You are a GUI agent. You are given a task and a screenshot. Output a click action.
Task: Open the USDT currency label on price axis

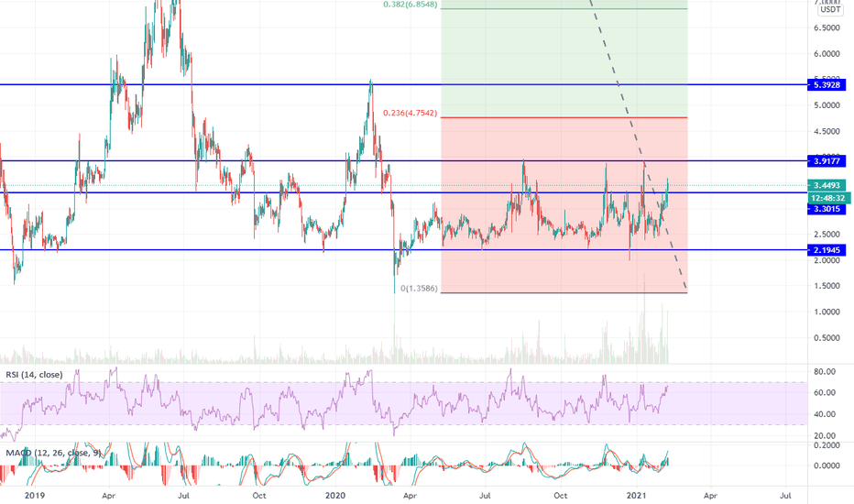(830, 9)
